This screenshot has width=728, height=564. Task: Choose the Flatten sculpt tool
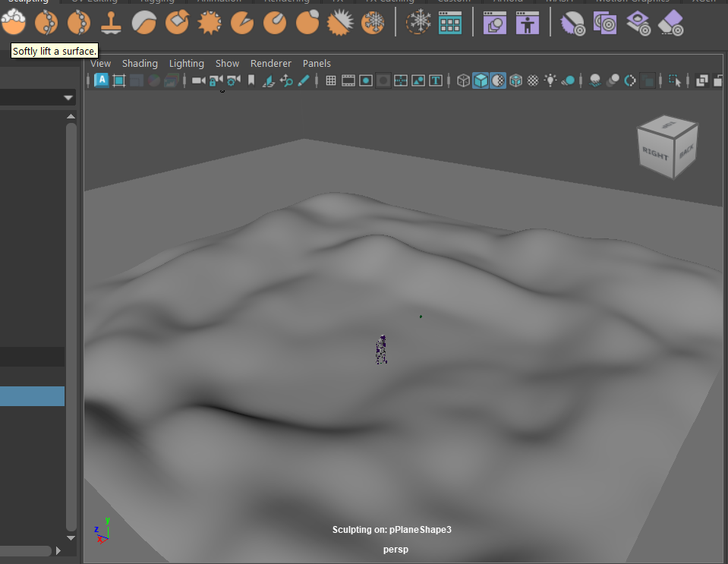click(177, 24)
